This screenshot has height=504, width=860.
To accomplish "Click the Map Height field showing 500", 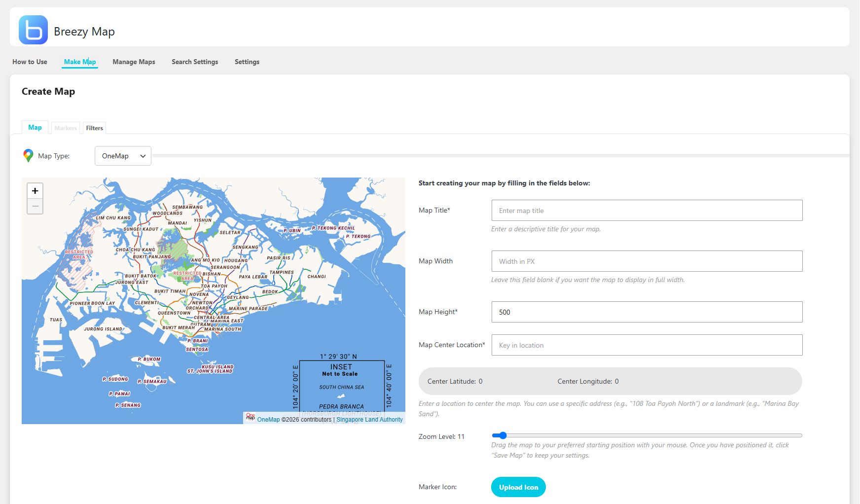I will (647, 312).
